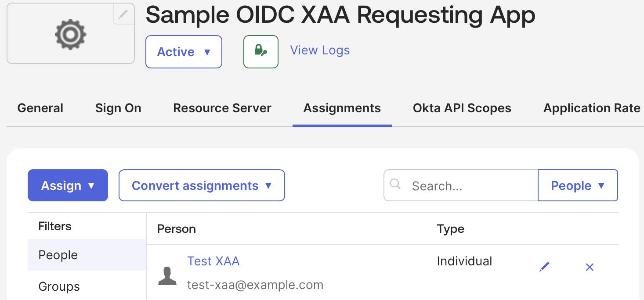This screenshot has width=644, height=300.
Task: Open the Resource Server tab
Action: pyautogui.click(x=222, y=108)
